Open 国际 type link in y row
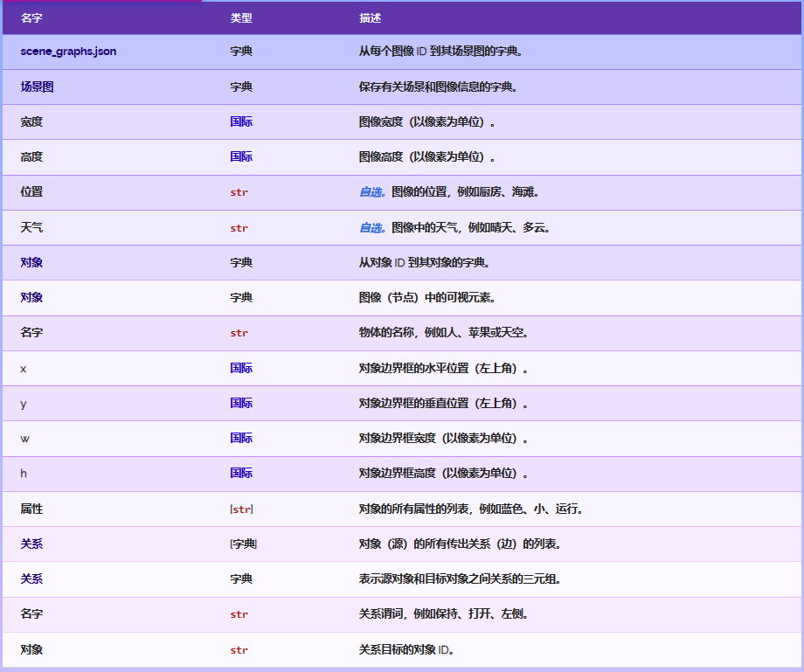The width and height of the screenshot is (804, 672). [241, 403]
